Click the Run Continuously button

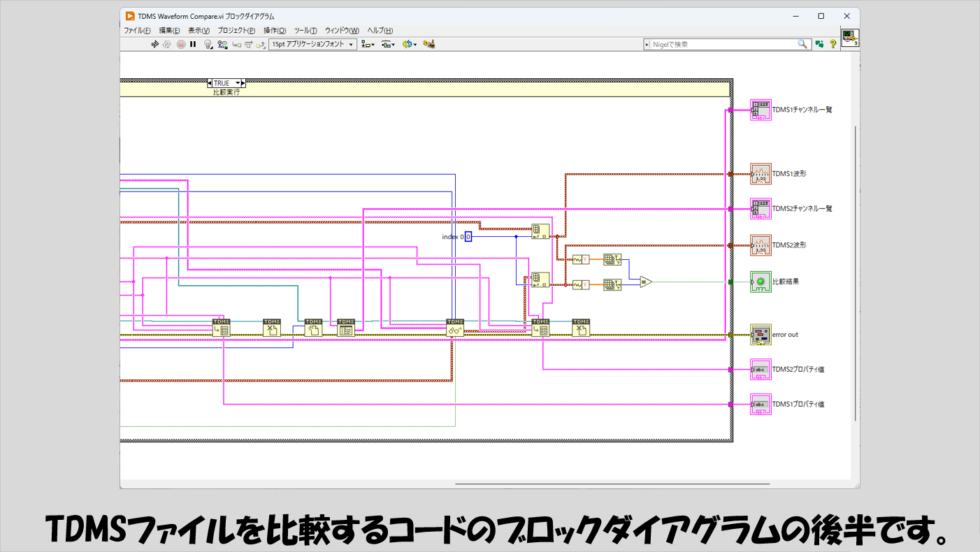tap(167, 44)
